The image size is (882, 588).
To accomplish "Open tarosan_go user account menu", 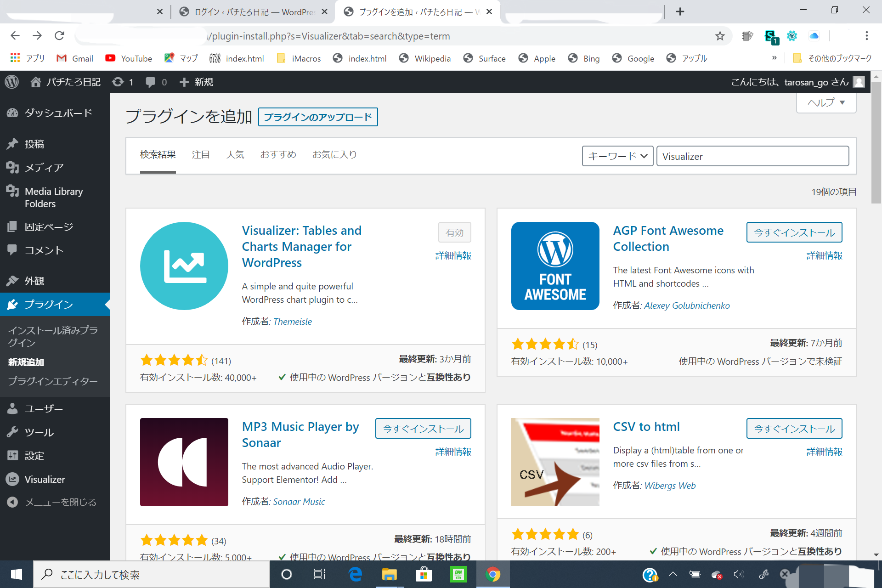I will coord(797,82).
